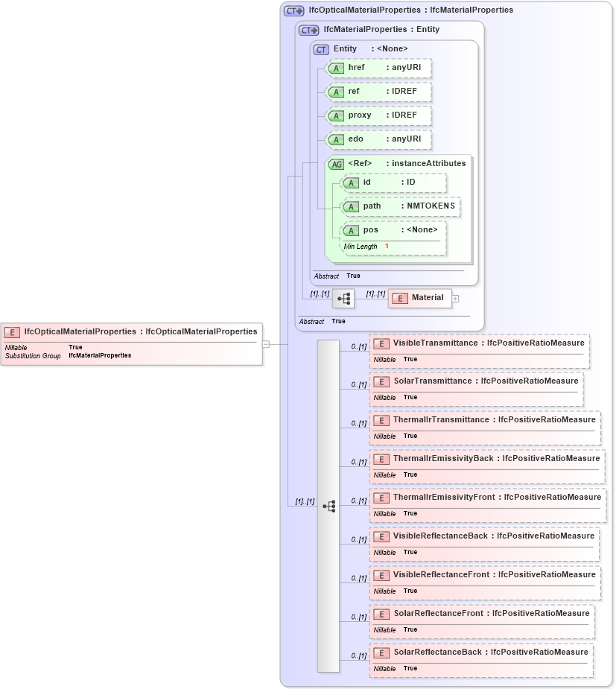This screenshot has width=616, height=689.
Task: Click the E icon of VisibleTransmittance
Action: point(381,343)
